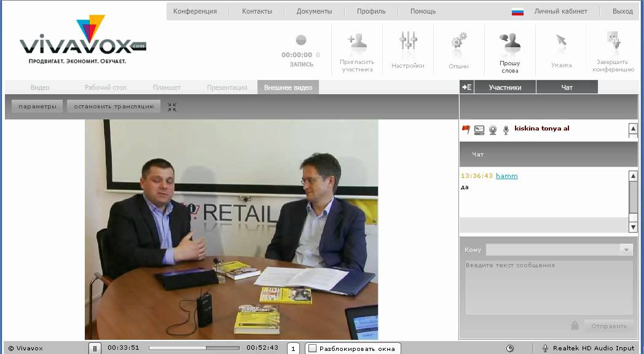This screenshot has width=644, height=354.
Task: Click the Отправить send button
Action: coord(609,326)
